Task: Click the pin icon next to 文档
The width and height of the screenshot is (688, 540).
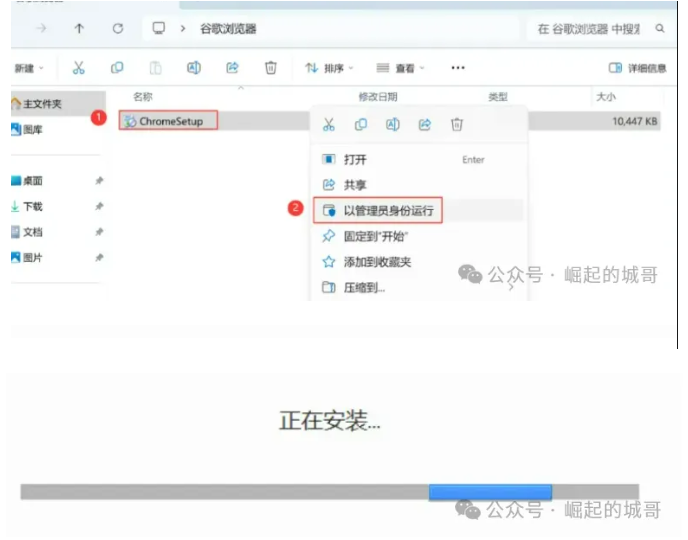Action: point(99,232)
